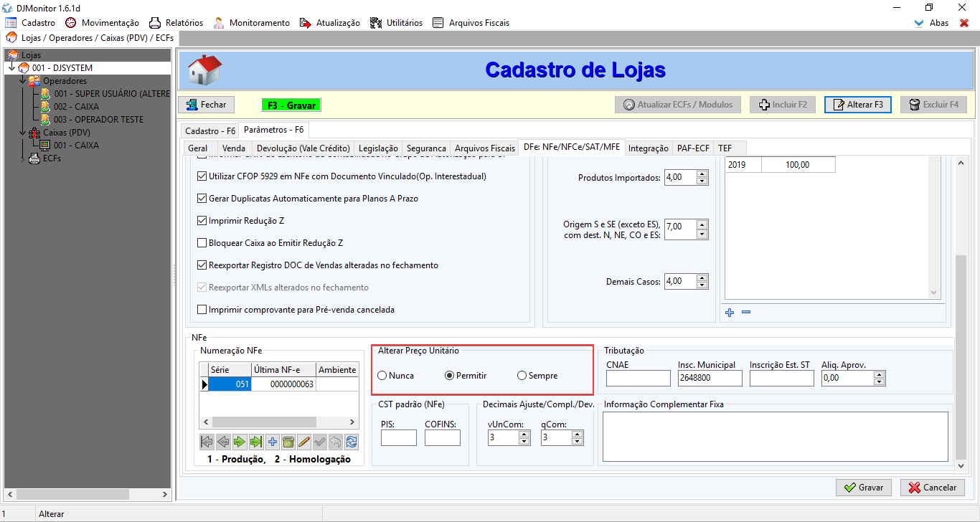Uncheck Imprimir Redução Z option

point(202,221)
